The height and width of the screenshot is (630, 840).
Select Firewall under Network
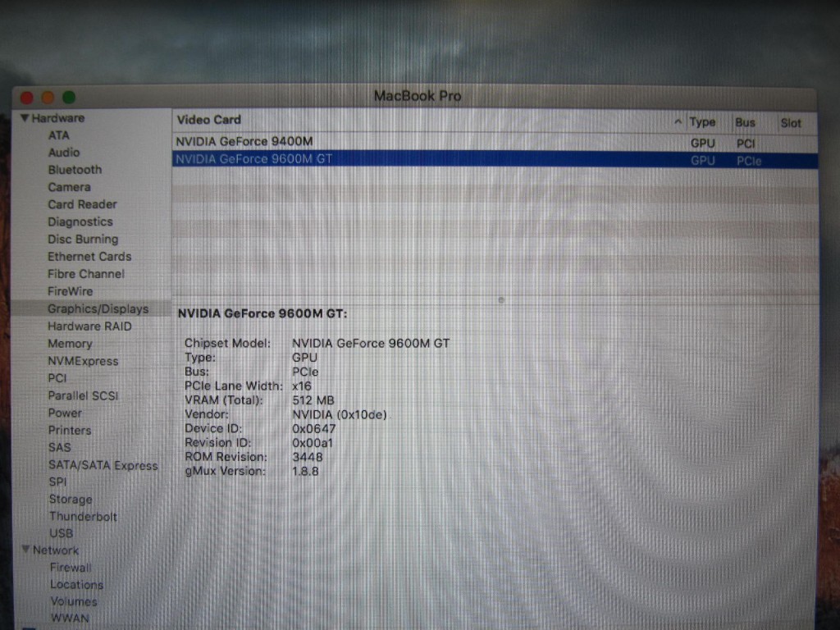click(x=71, y=568)
